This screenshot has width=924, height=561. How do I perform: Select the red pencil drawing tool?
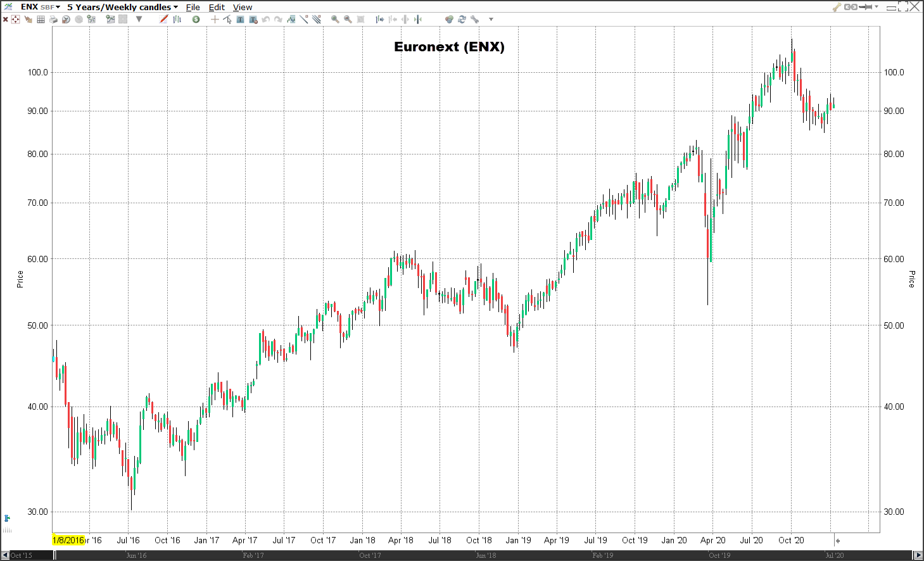point(163,20)
